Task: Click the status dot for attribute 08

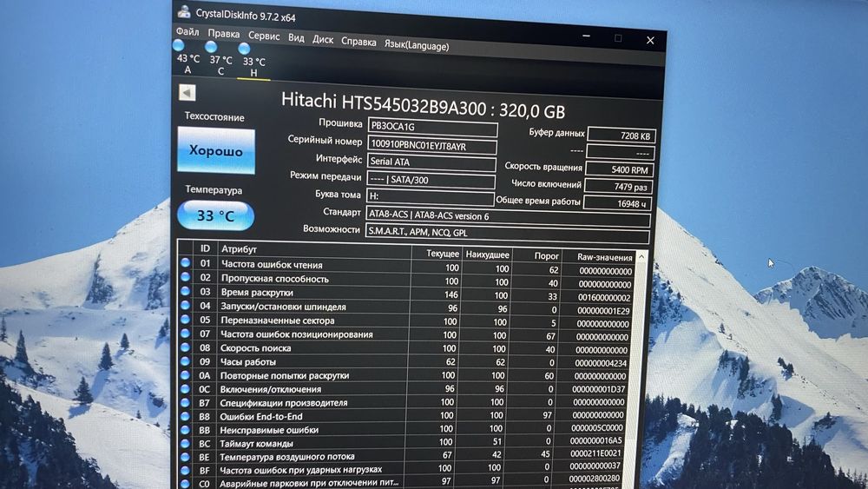Action: (185, 347)
